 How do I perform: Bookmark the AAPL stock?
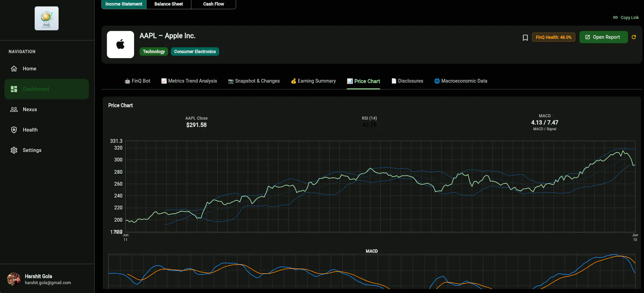pos(525,37)
